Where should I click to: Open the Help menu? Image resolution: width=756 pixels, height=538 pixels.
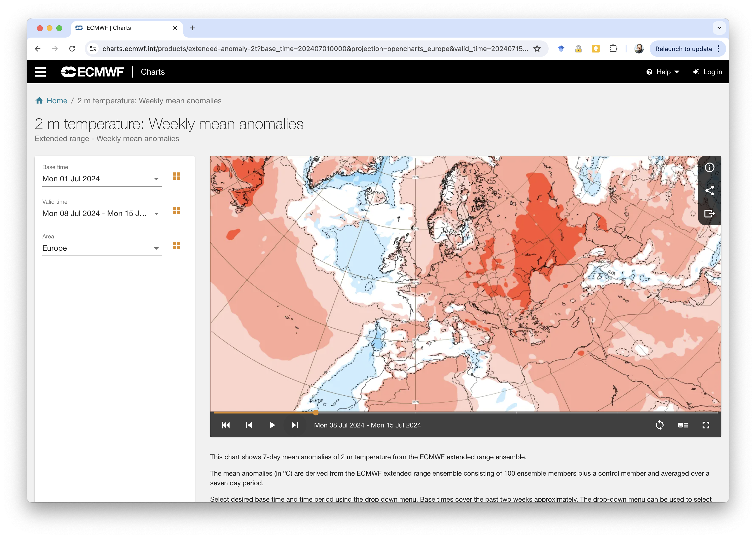click(663, 72)
